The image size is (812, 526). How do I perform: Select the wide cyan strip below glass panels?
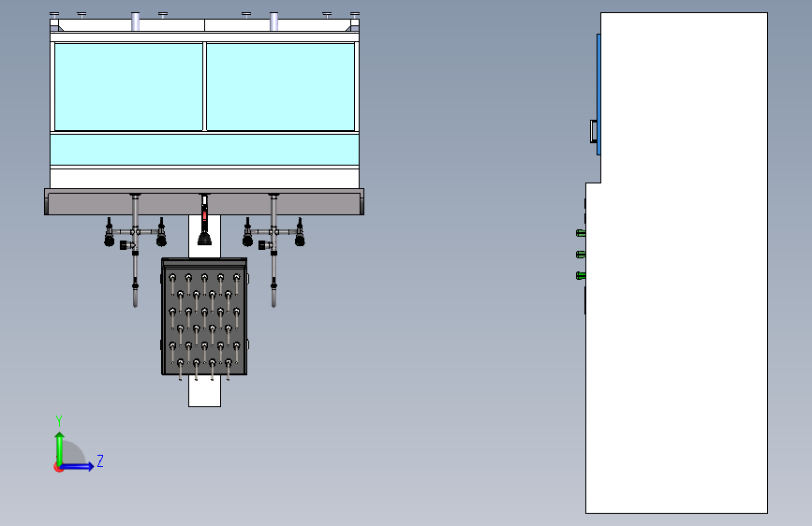coord(204,150)
